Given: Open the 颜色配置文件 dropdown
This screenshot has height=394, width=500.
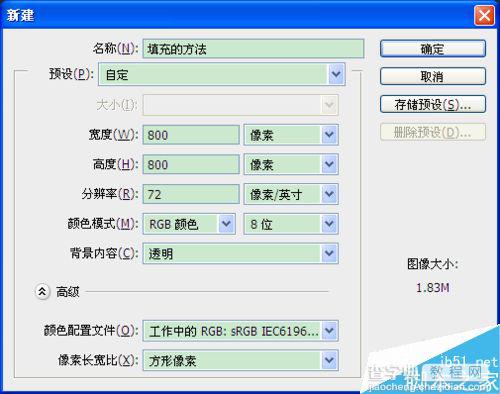Looking at the screenshot, I should [x=241, y=331].
